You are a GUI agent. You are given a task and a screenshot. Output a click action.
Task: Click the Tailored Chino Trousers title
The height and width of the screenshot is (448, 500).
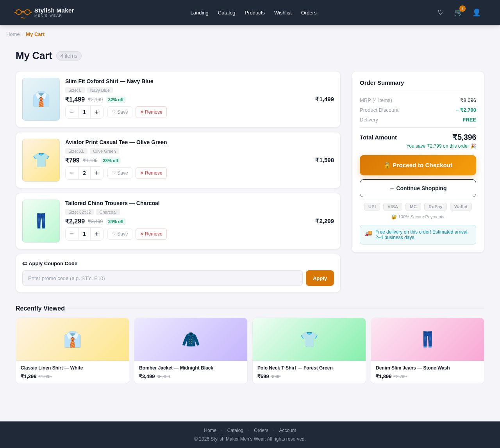(x=112, y=203)
